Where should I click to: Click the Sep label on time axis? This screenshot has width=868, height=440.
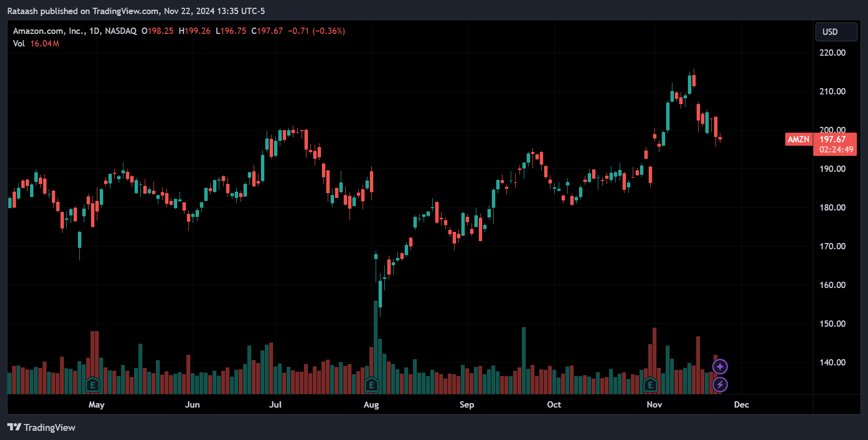click(467, 405)
